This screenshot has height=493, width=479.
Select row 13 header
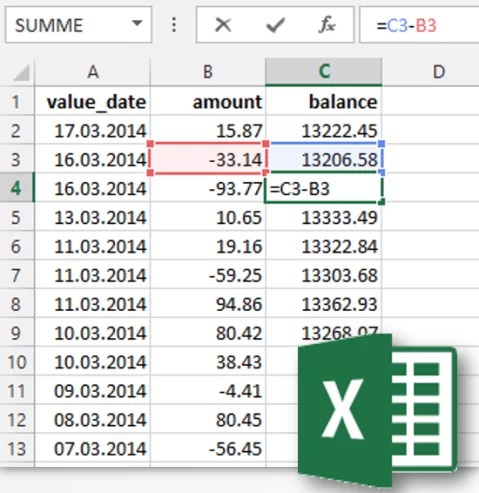tap(16, 448)
